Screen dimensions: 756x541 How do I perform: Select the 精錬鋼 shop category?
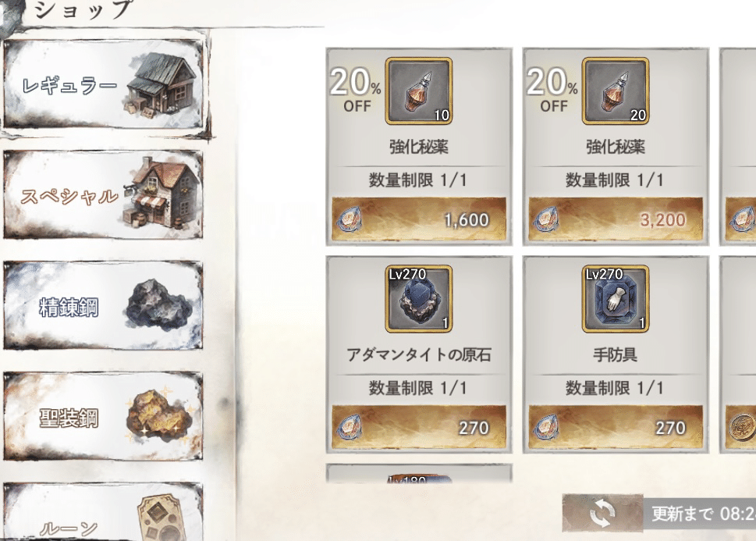point(103,305)
